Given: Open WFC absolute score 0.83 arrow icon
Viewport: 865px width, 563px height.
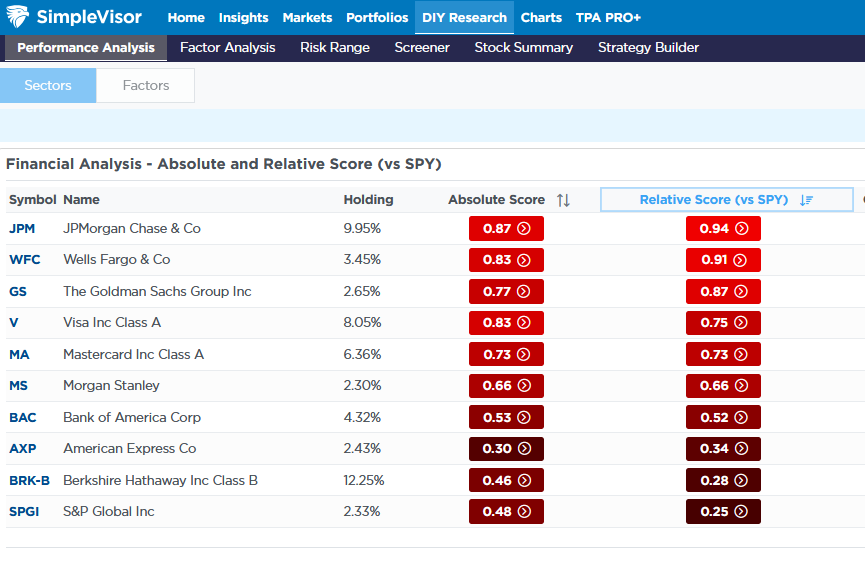Looking at the screenshot, I should (x=524, y=260).
